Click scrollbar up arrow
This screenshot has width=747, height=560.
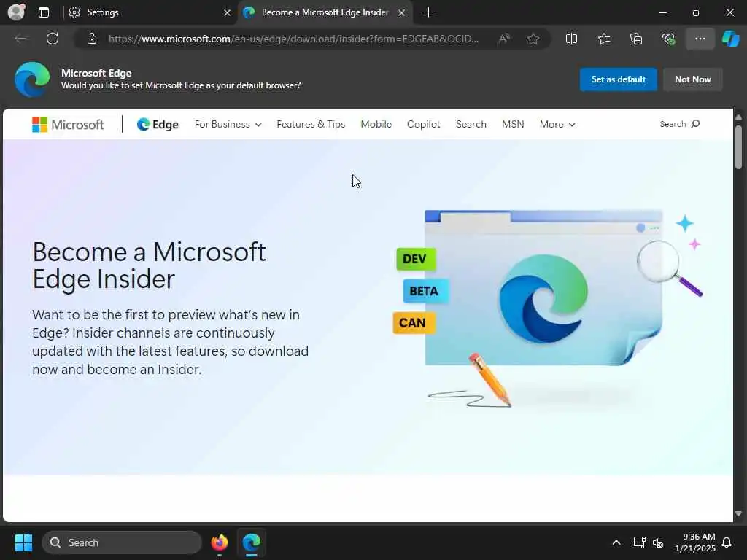pos(738,117)
